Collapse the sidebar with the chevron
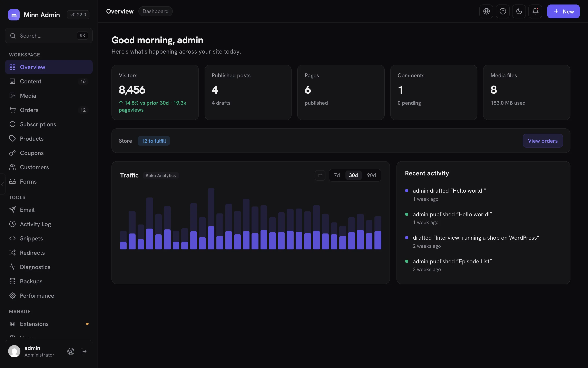The image size is (588, 368). (x=2, y=184)
